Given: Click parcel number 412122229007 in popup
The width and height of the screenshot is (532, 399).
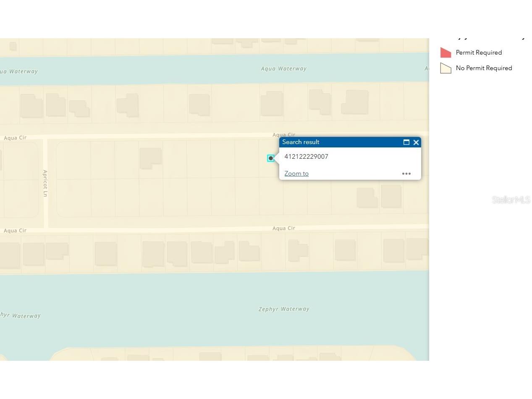Looking at the screenshot, I should coord(306,157).
